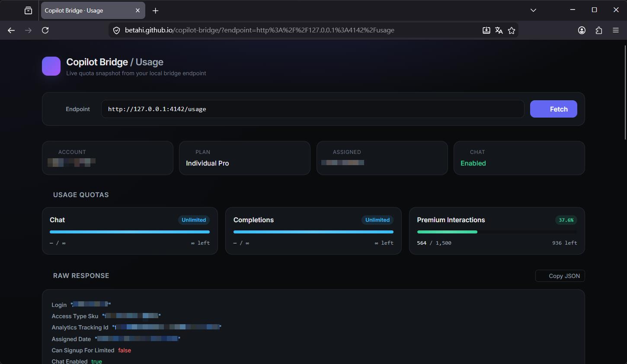This screenshot has width=627, height=364.
Task: Click the Chat Enabled true value
Action: coord(96,361)
